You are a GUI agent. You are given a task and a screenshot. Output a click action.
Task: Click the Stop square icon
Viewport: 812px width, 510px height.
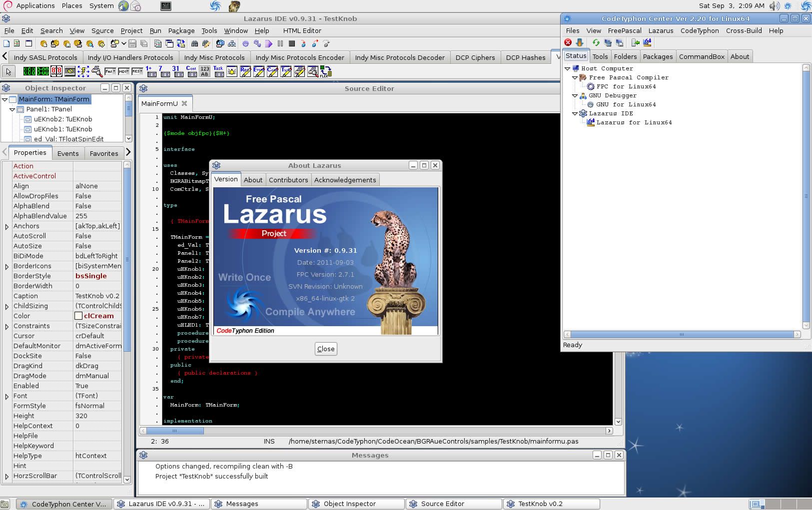coord(292,43)
